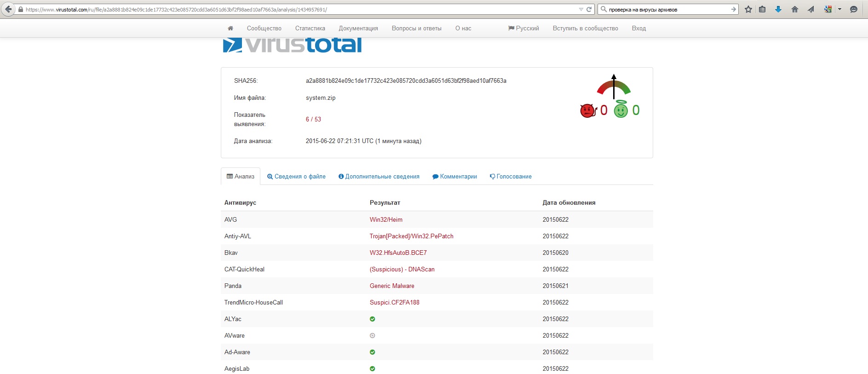Open the Сообщество menu item
This screenshot has height=374, width=868.
tap(264, 28)
